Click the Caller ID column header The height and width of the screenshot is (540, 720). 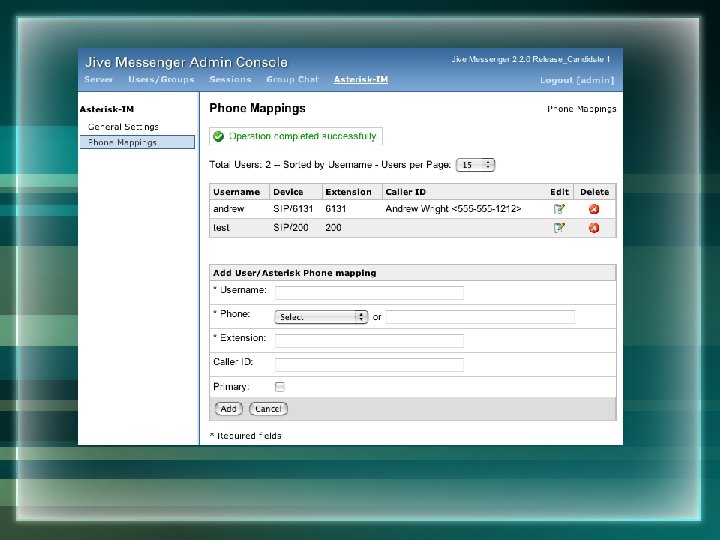[x=405, y=192]
